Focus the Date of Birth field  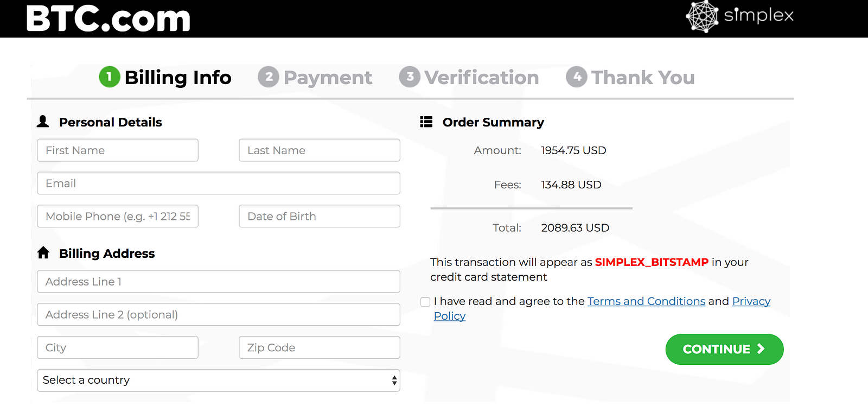click(x=319, y=216)
